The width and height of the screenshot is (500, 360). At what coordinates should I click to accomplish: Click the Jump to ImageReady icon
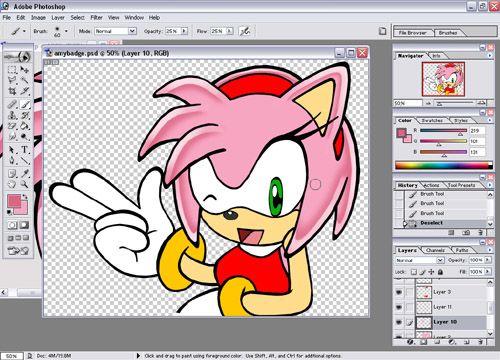coord(18,250)
